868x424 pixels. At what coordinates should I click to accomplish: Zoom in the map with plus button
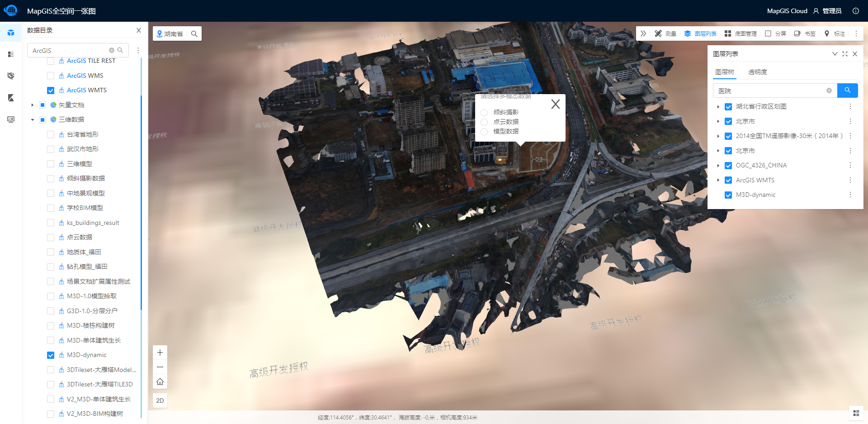pos(160,353)
